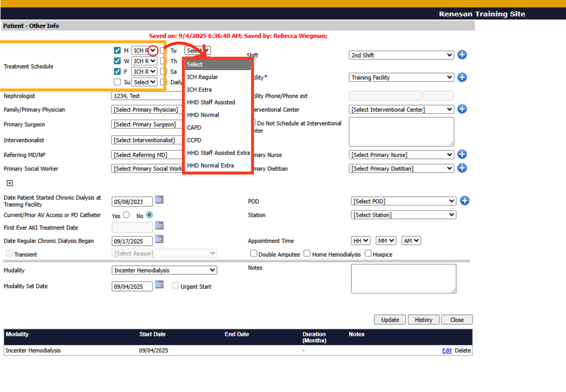
Task: Choose CAPD from the dropdown list
Action: click(x=218, y=127)
